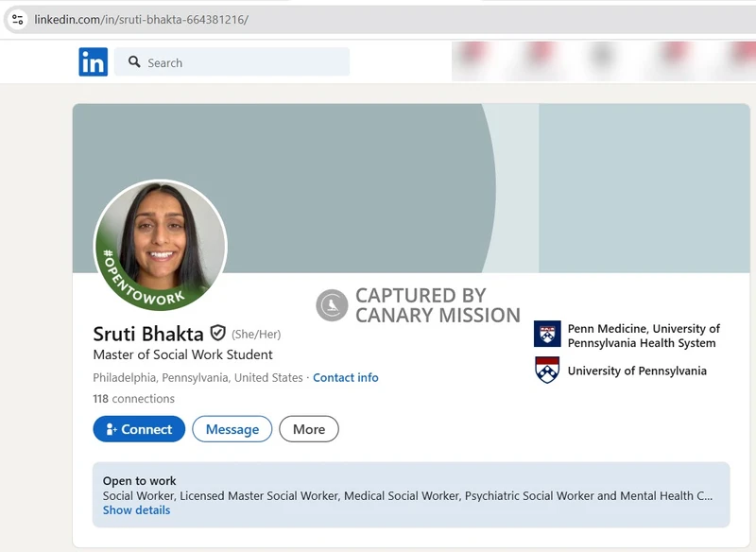
Task: Click the Canary Mission bird watermark icon
Action: pos(332,304)
